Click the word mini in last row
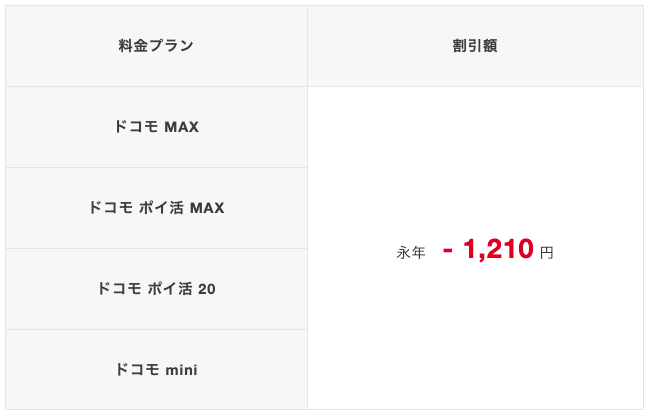Screen dimensions: 651x415 tap(181, 370)
